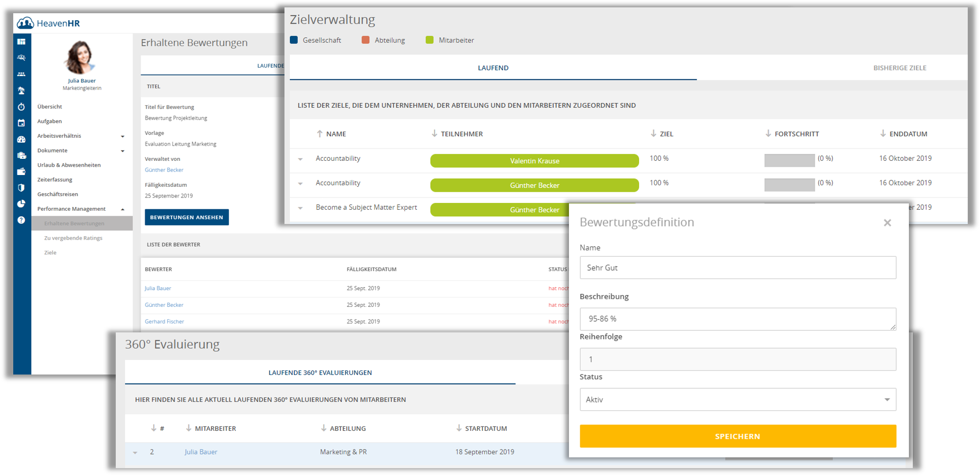The width and height of the screenshot is (980, 475).
Task: Close the Bewertungsdefinition dialog
Action: [887, 223]
